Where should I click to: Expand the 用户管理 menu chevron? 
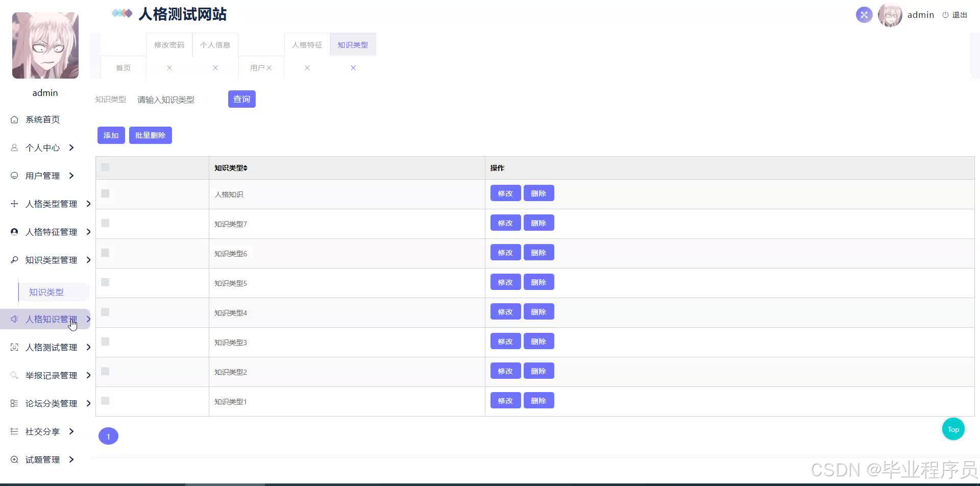71,176
